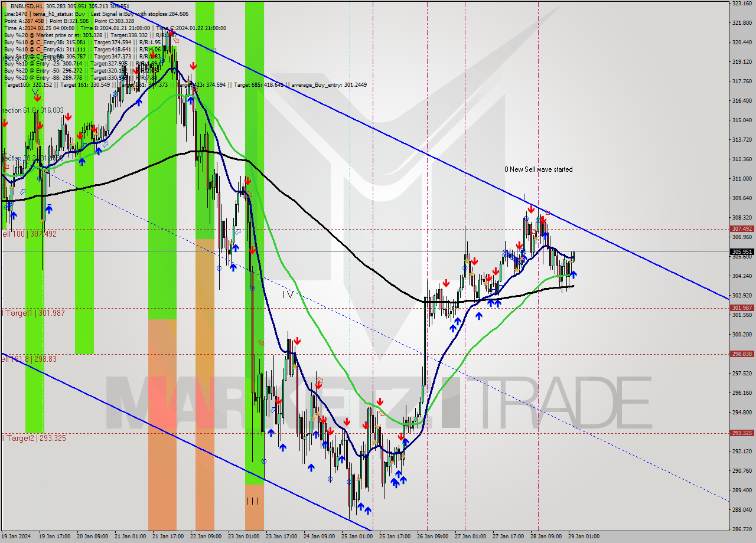The height and width of the screenshot is (543, 756).
Task: Click the 300.200 price axis value
Action: click(x=742, y=335)
